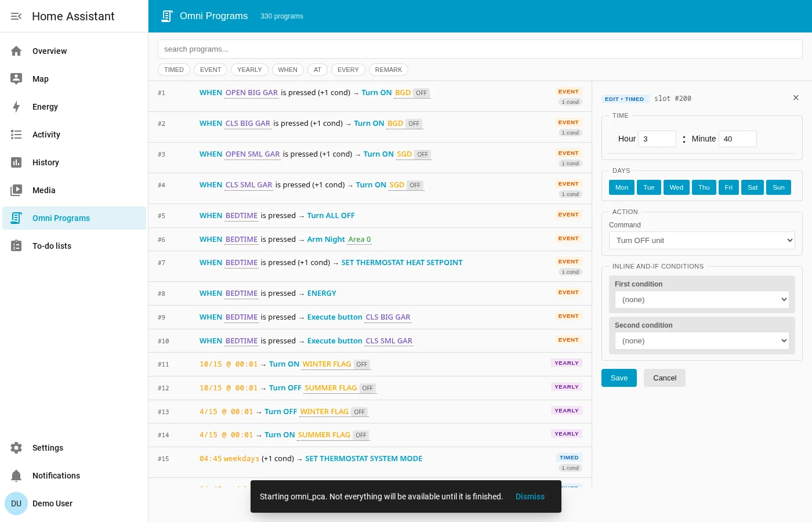
Task: Filter programs by the TIMED chip
Action: (174, 70)
